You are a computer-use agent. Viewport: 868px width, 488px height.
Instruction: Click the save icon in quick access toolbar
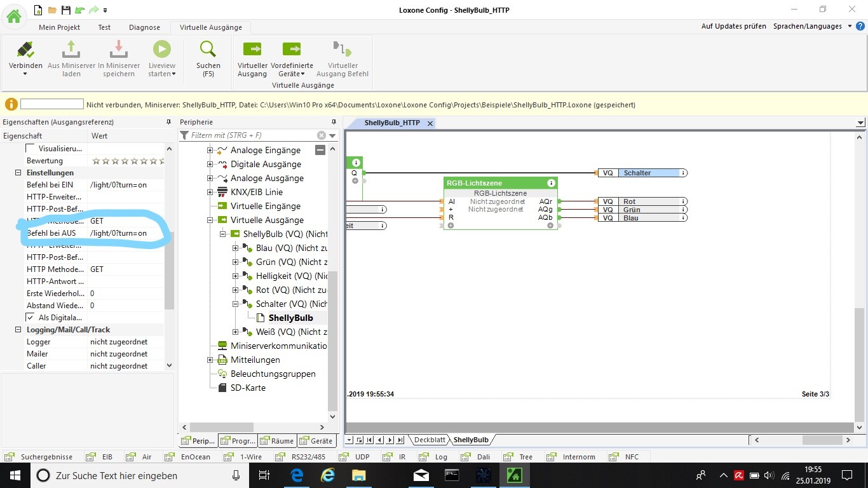(x=65, y=10)
